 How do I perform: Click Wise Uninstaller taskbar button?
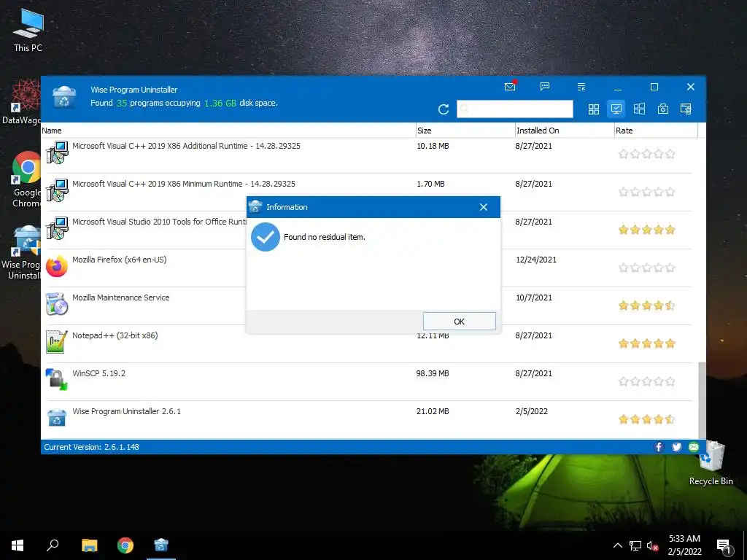coord(161,545)
